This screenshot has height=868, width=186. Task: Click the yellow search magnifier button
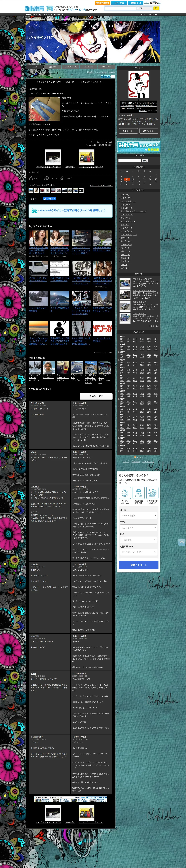click(x=156, y=8)
